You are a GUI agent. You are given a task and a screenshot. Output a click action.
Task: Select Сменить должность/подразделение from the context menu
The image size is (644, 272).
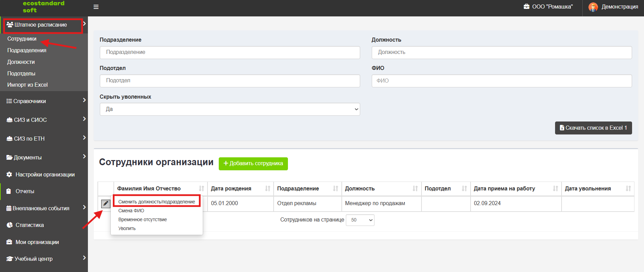coord(157,202)
